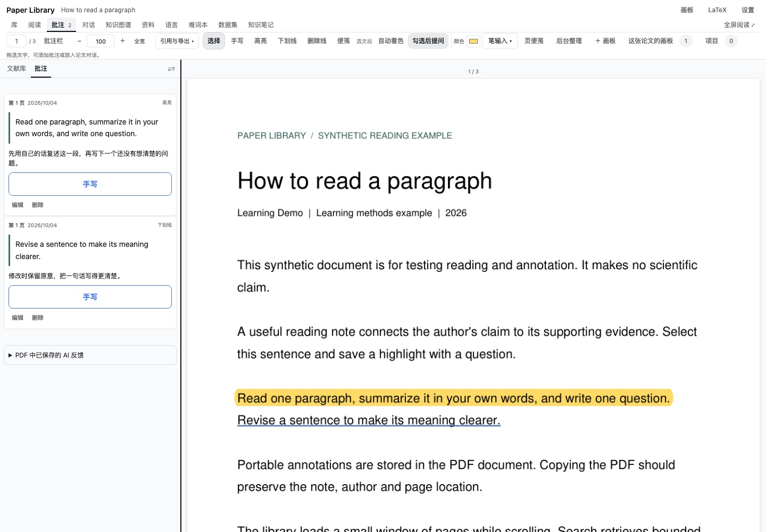This screenshot has height=532, width=766.
Task: Open the 难词本 tab
Action: point(198,25)
